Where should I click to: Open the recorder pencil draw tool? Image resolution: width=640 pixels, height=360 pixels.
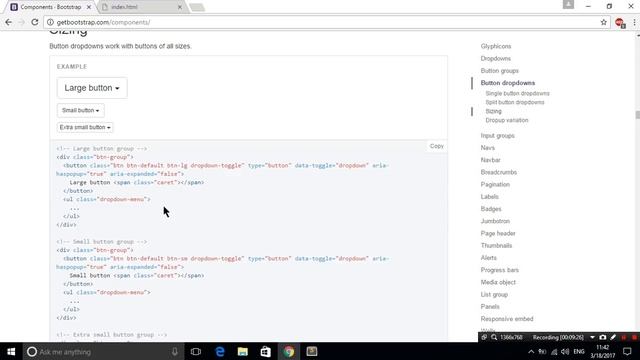(613, 337)
